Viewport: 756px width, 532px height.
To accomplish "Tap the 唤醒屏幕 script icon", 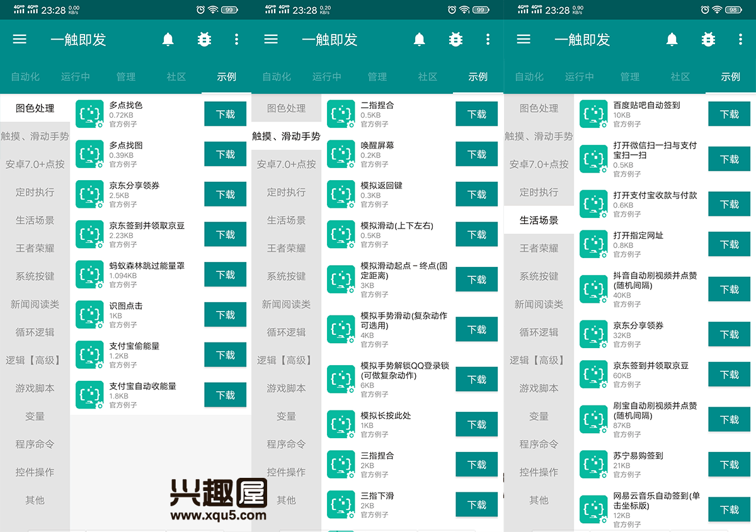I will (341, 154).
